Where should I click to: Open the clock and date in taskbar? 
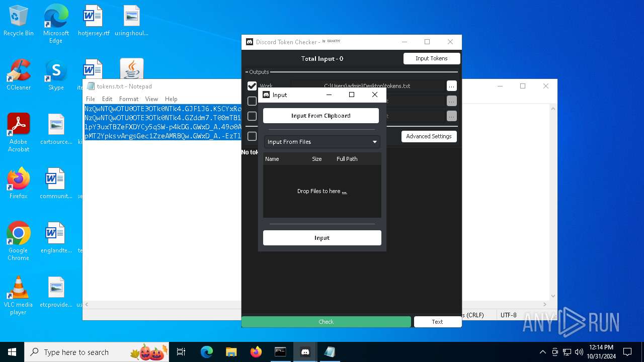tap(601, 352)
